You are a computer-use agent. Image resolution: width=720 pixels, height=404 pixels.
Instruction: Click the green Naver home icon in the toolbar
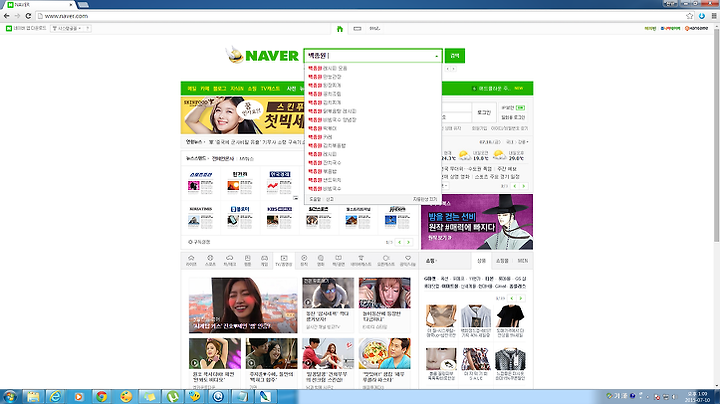click(x=340, y=28)
